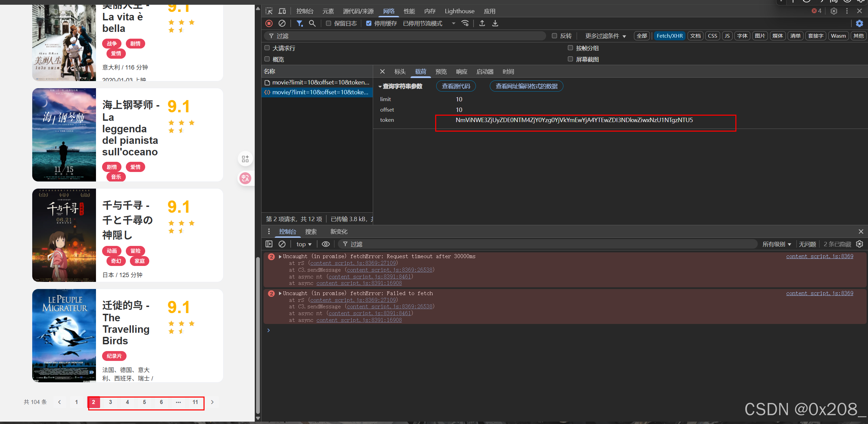The image size is (868, 424).
Task: Click the translate floating icon on page
Action: tap(245, 178)
